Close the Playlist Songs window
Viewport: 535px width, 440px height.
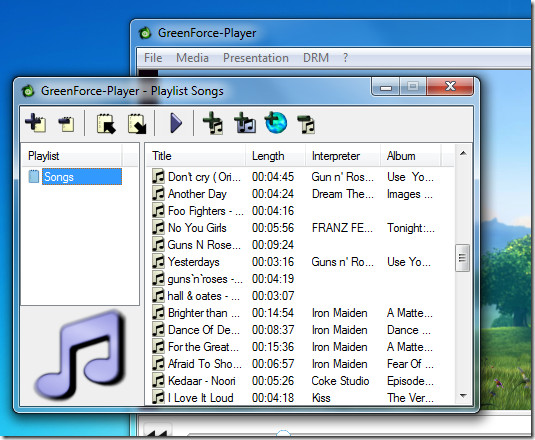click(x=450, y=86)
